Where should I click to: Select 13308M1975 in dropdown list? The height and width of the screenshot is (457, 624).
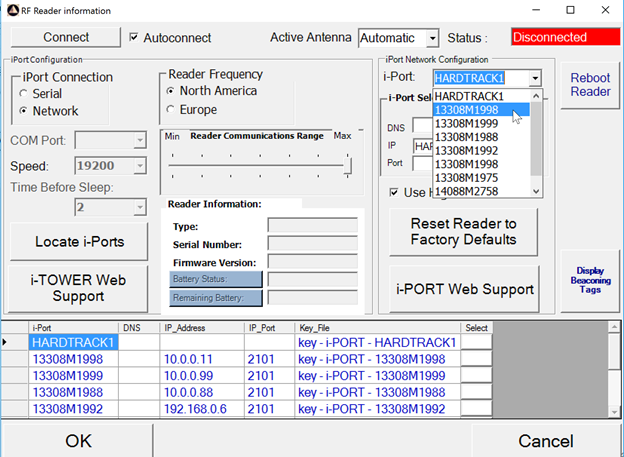tap(482, 178)
